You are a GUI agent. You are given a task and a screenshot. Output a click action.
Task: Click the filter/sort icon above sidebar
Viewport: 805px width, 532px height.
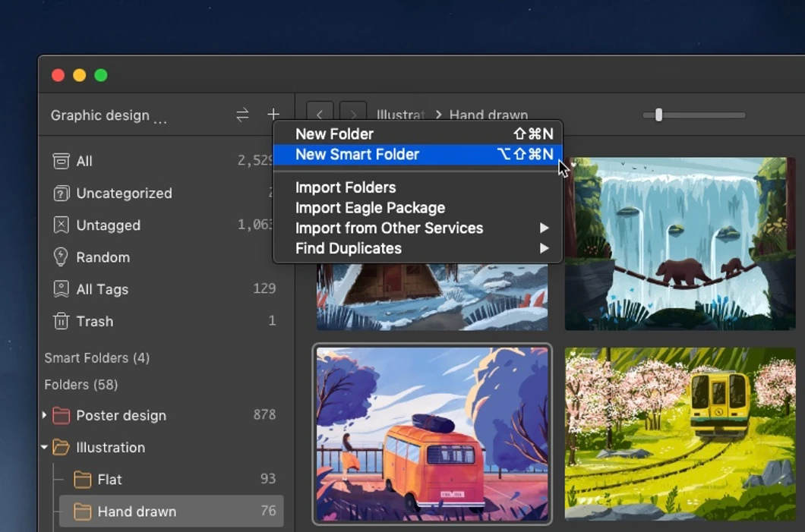pos(242,115)
